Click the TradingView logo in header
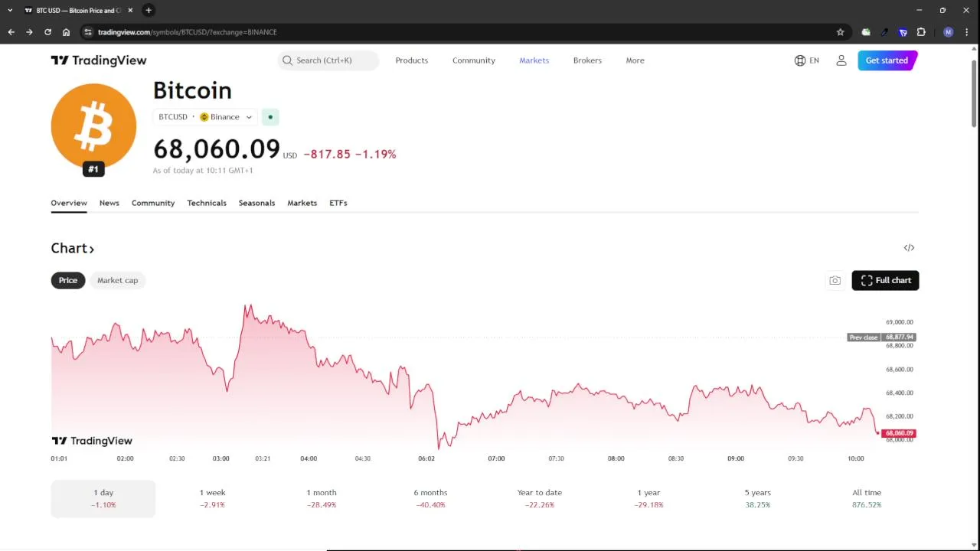980x551 pixels. pos(98,60)
